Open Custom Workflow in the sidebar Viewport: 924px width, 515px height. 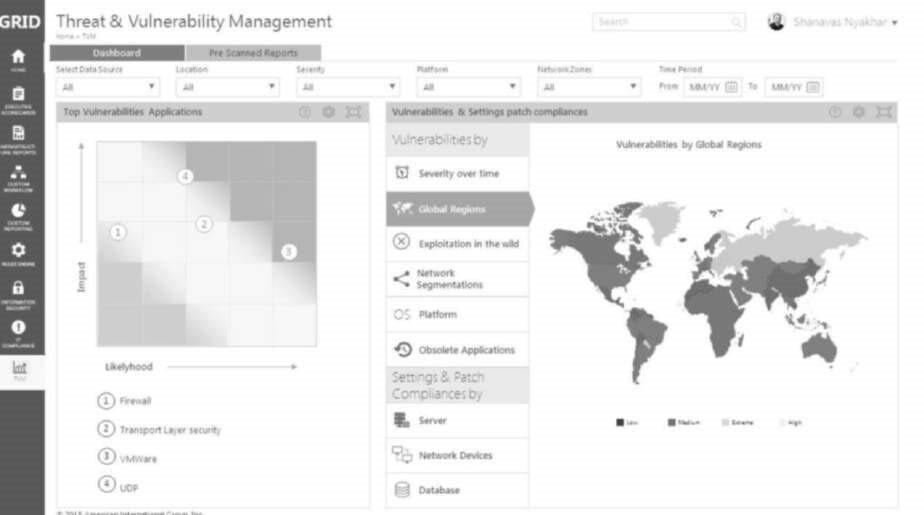click(19, 177)
